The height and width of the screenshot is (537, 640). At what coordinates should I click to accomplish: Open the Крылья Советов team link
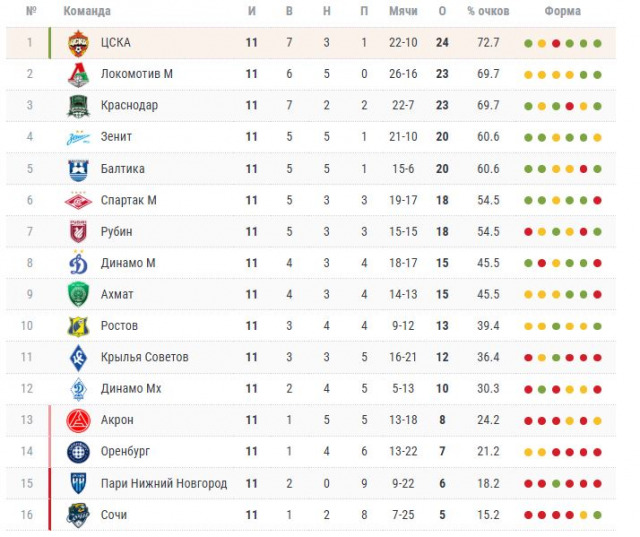(144, 357)
